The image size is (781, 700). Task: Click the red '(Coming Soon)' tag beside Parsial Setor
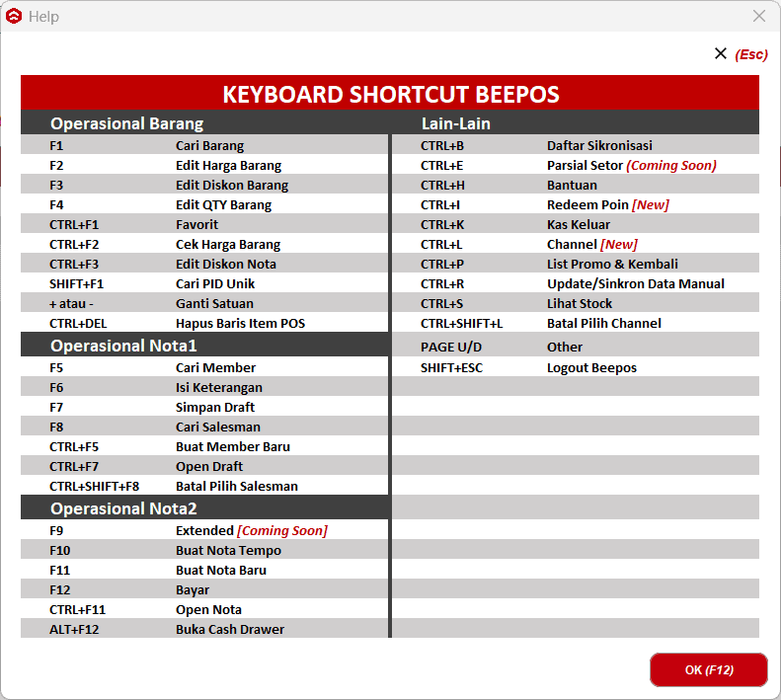pos(671,166)
